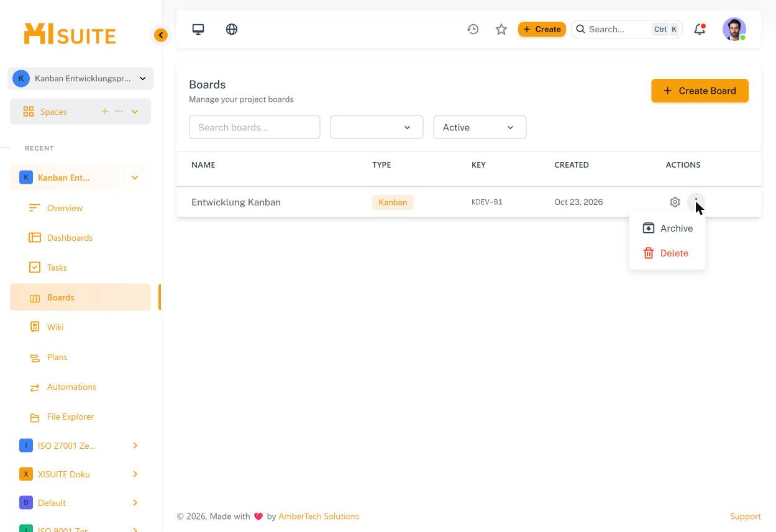The width and height of the screenshot is (776, 532).
Task: Expand the ISO 27001 Ze... space
Action: click(x=135, y=446)
